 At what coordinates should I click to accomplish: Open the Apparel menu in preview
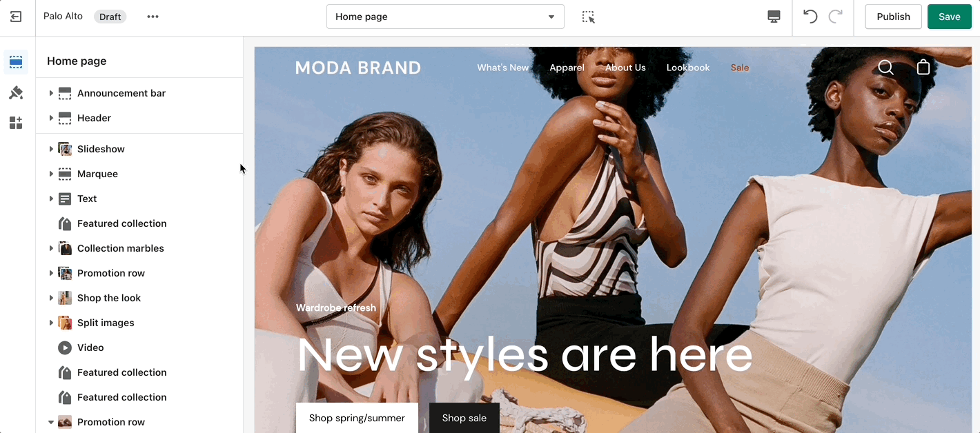567,68
